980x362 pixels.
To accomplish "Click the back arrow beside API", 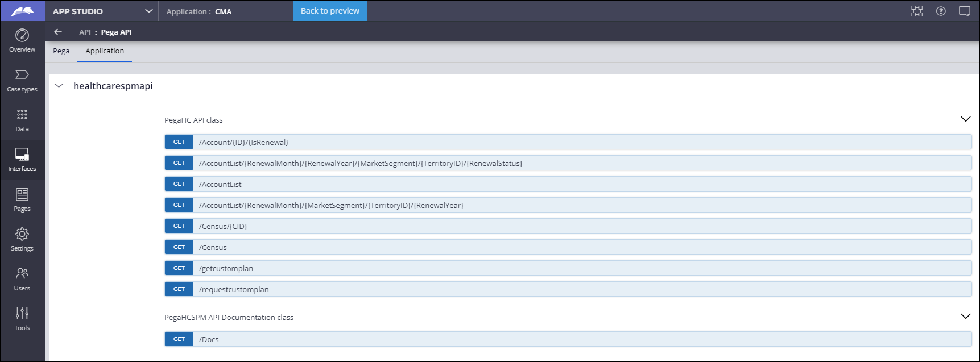I will click(x=58, y=32).
